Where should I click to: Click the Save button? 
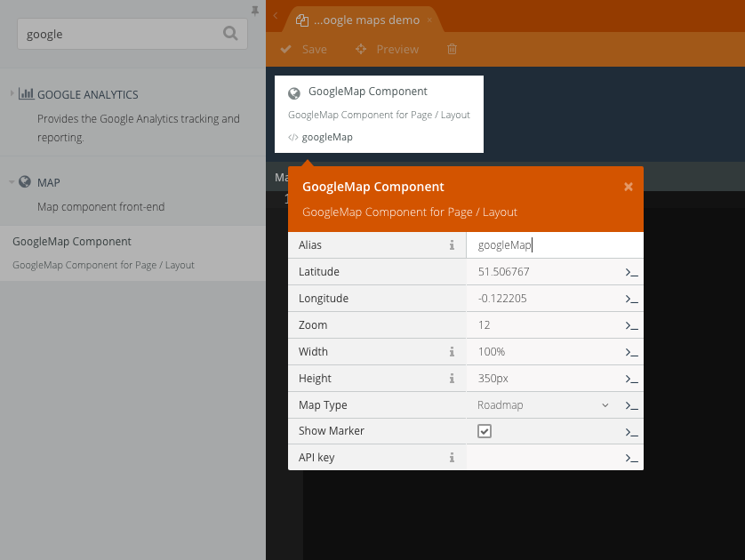coord(304,49)
